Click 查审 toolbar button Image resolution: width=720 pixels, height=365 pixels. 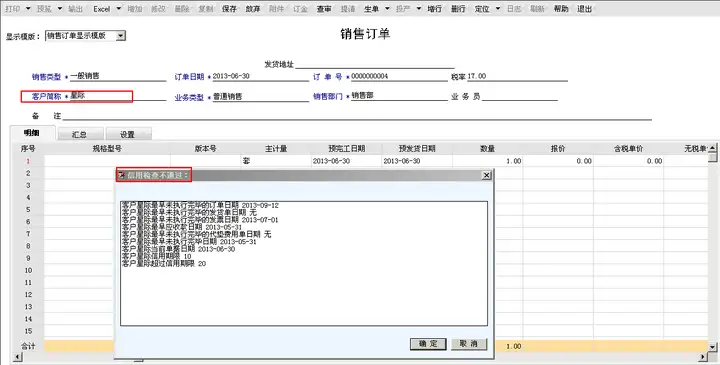[x=324, y=9]
